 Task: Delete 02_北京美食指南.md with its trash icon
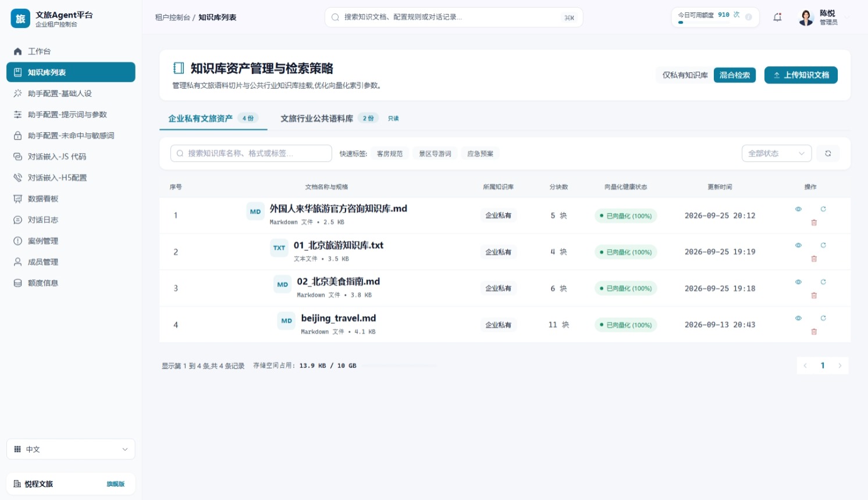pos(814,296)
